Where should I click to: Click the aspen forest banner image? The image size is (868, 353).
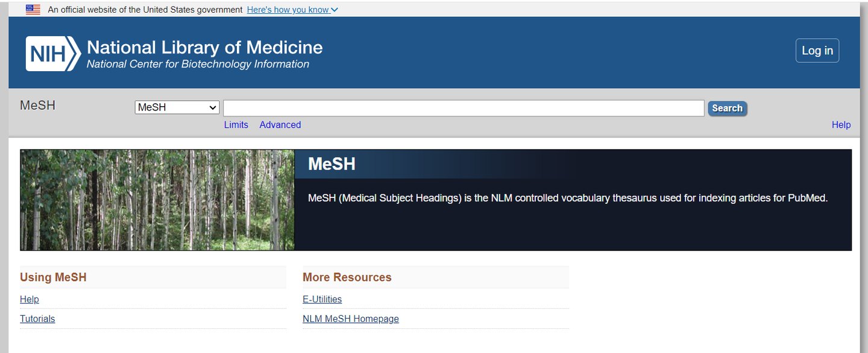(x=157, y=200)
